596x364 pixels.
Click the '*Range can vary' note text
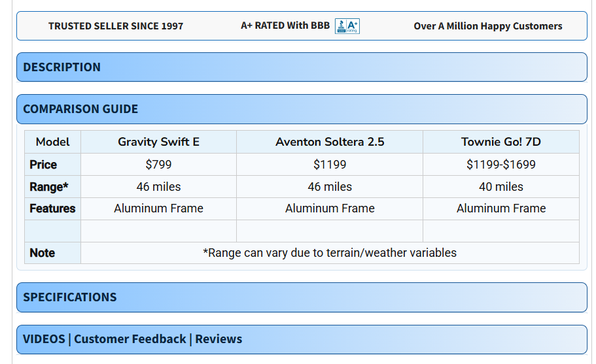pyautogui.click(x=330, y=253)
